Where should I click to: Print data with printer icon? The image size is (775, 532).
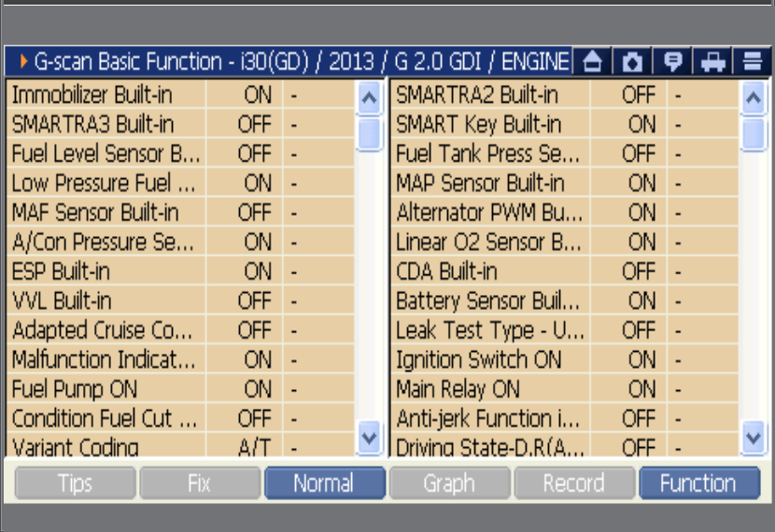[x=712, y=62]
